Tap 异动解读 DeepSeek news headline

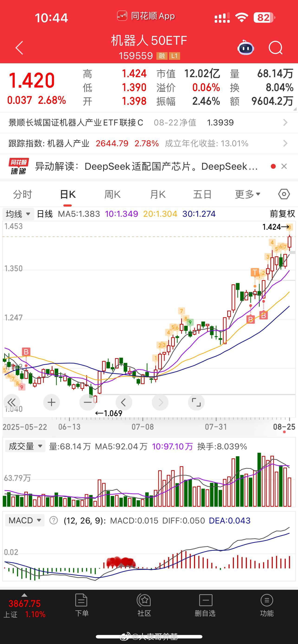146,166
